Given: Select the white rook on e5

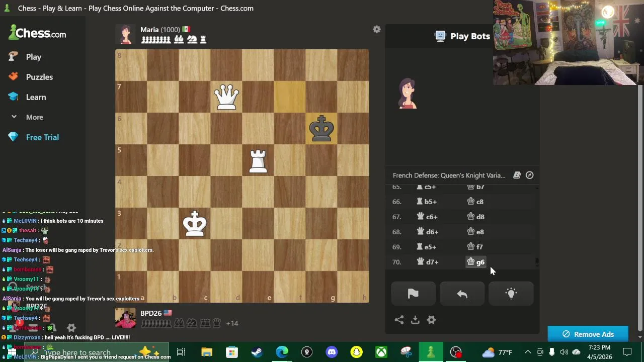Looking at the screenshot, I should (x=258, y=160).
